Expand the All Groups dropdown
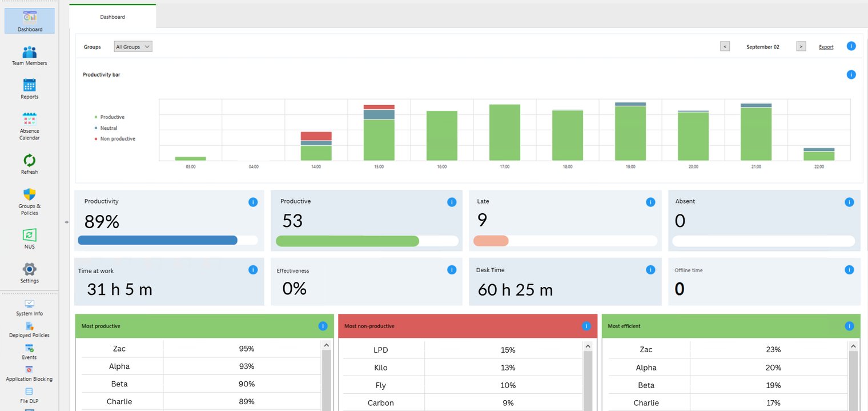The image size is (868, 411). pyautogui.click(x=133, y=47)
